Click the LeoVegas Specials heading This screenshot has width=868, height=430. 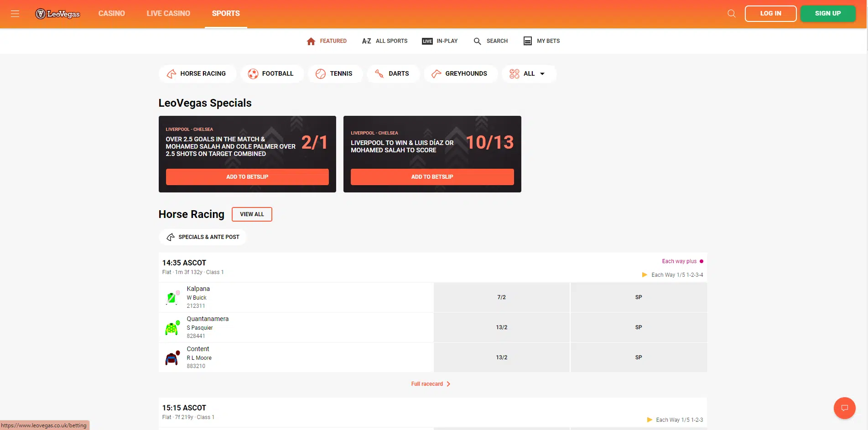(205, 103)
